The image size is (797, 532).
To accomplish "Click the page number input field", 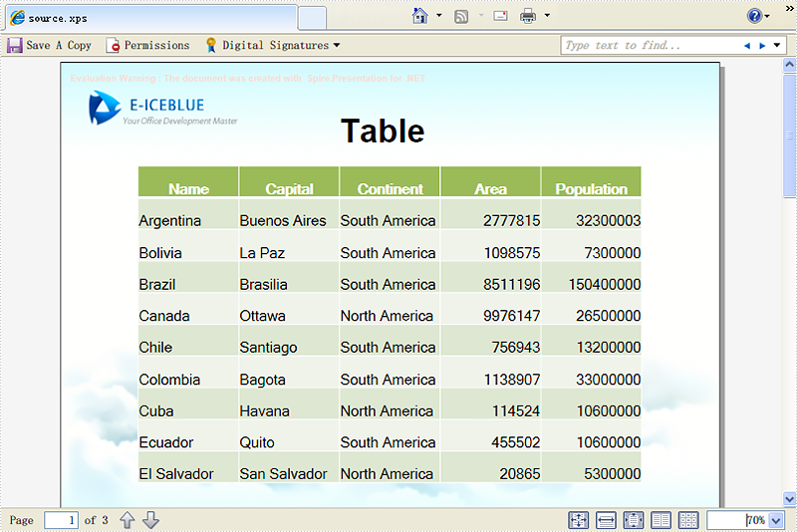I will tap(61, 520).
